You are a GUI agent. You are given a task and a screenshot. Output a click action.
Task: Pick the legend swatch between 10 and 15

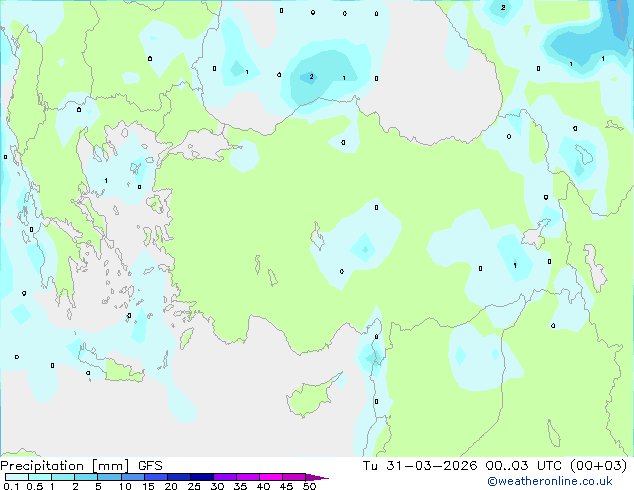pos(133,477)
